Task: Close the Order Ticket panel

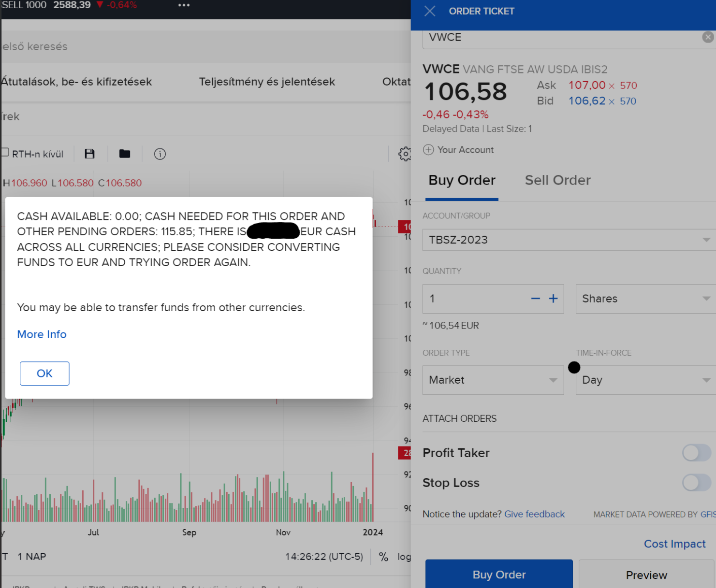Action: coord(430,11)
